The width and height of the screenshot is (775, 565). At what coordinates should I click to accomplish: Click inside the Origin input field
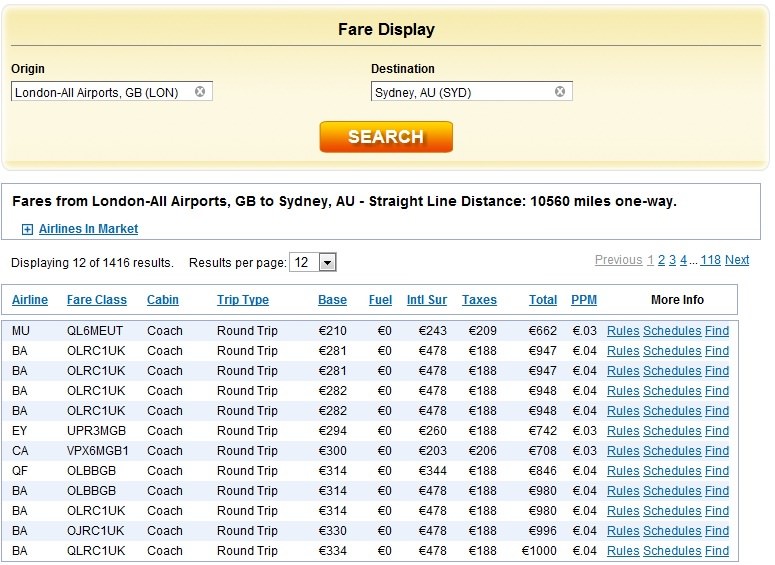[x=100, y=92]
